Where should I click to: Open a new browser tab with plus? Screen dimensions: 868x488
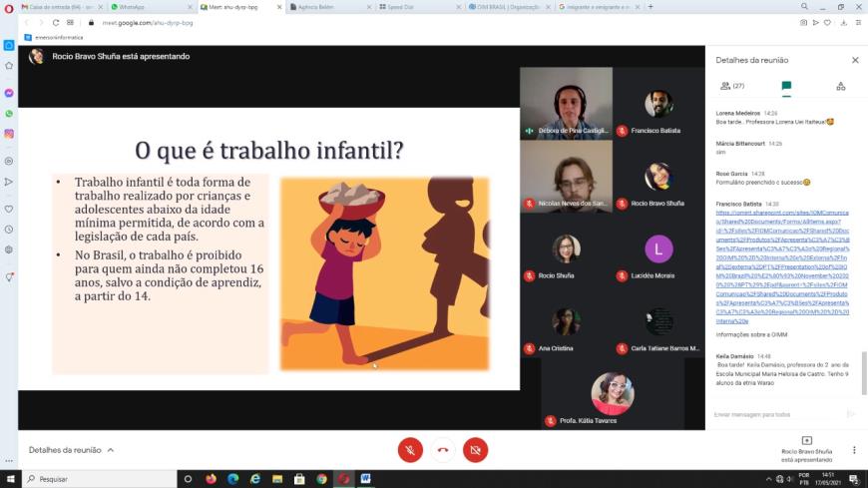pyautogui.click(x=651, y=7)
